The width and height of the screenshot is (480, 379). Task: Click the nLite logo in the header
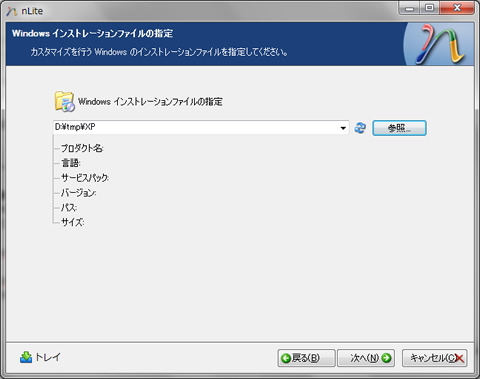click(x=440, y=44)
